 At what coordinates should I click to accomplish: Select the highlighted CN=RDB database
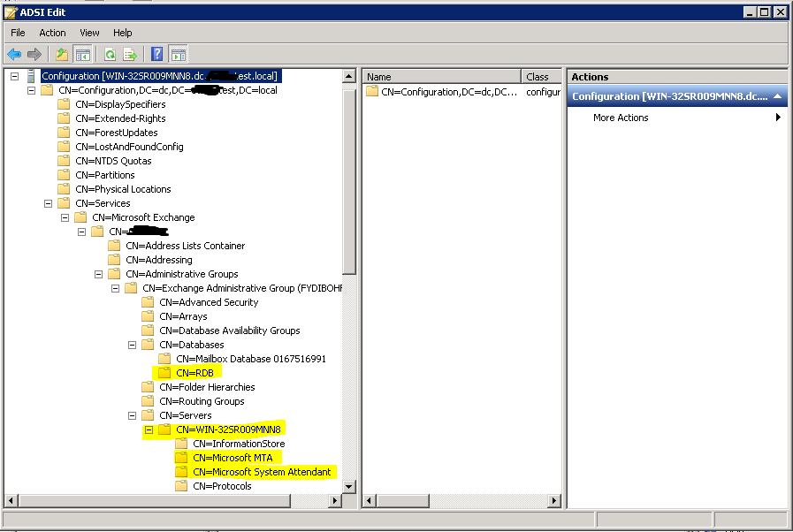194,374
